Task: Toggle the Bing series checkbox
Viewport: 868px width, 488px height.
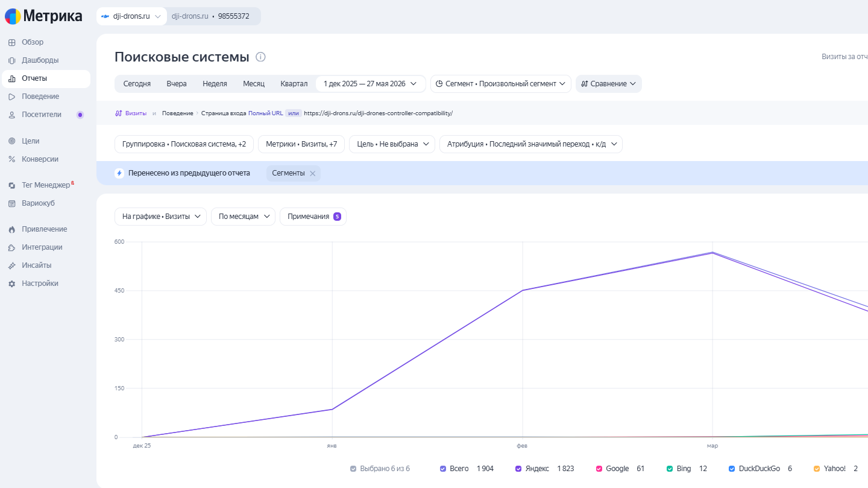Action: pos(670,469)
